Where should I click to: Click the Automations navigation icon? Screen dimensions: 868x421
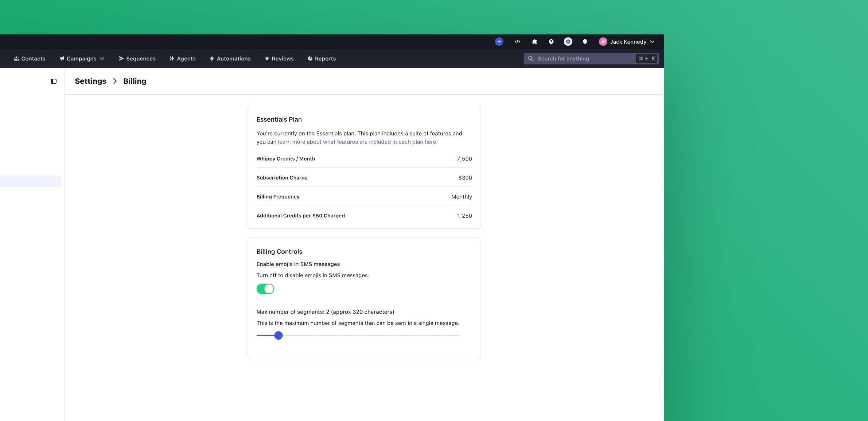pos(211,59)
